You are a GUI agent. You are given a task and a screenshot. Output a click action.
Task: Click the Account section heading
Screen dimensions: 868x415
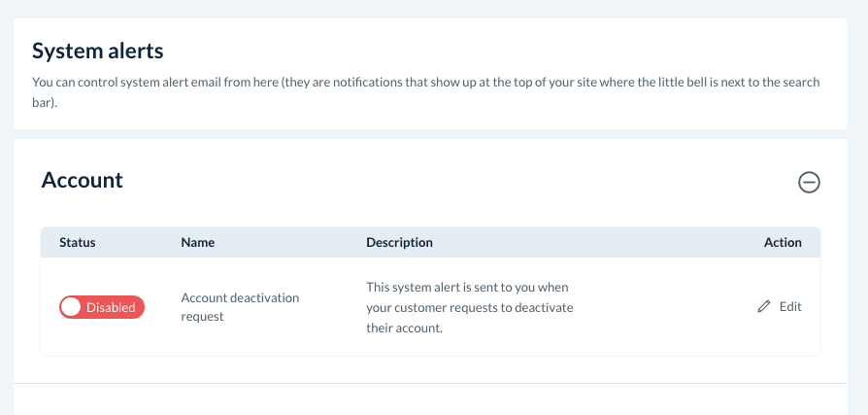tap(83, 180)
